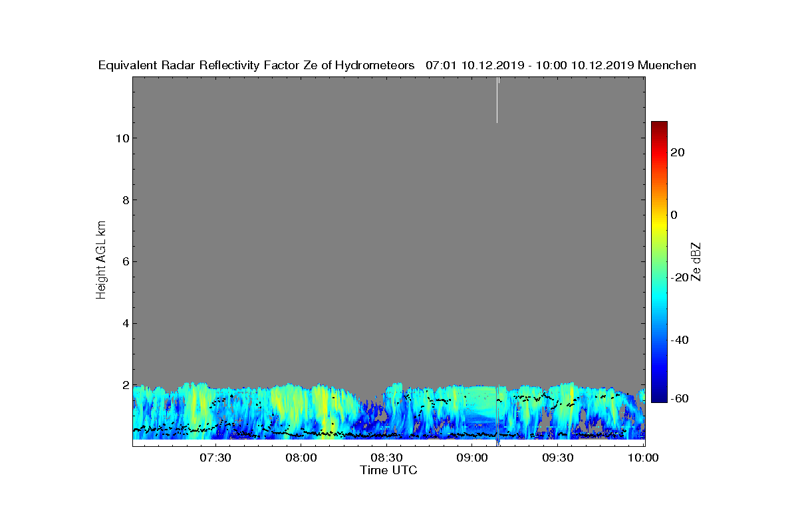Click the 07:30 time tick label
The image size is (798, 532).
tap(215, 458)
